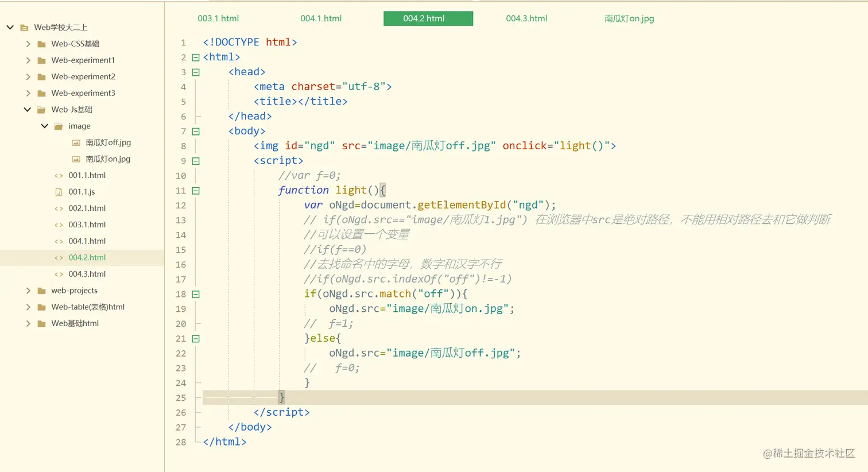868x472 pixels.
Task: Fold the else block on line 21
Action: 196,339
